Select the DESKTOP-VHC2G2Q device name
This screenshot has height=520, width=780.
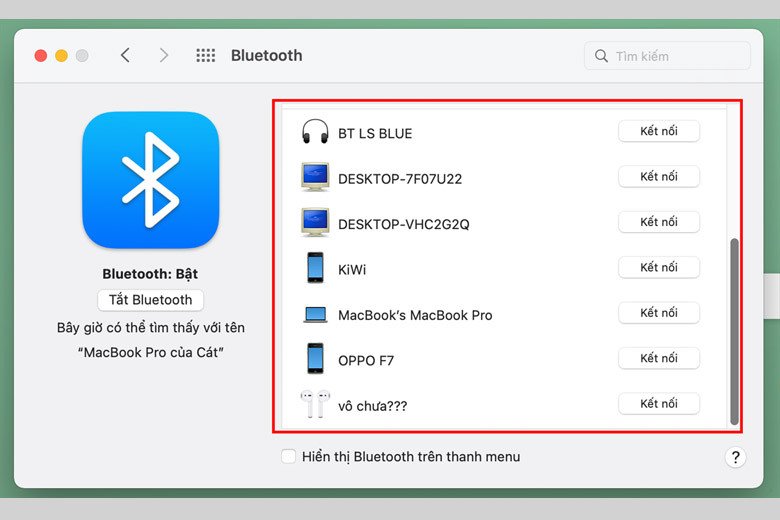(403, 224)
